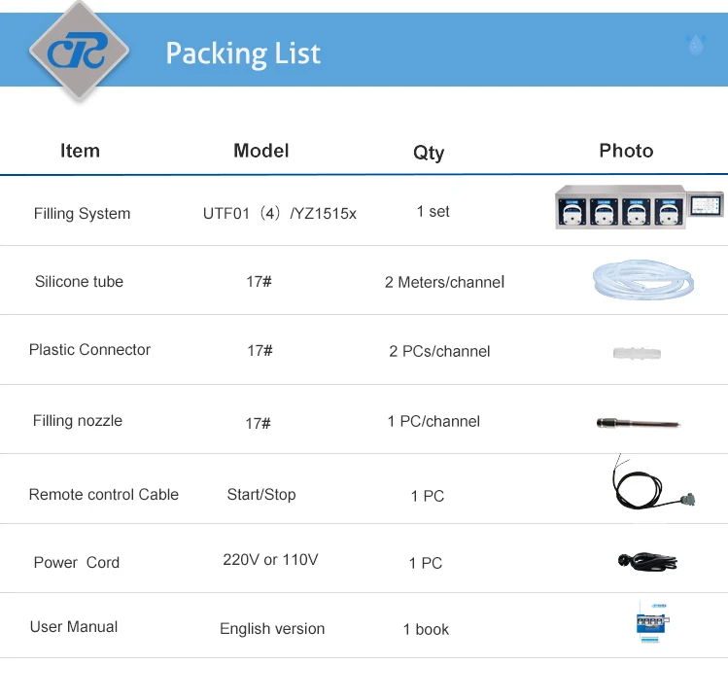Open the remote control cable photo

(x=654, y=482)
